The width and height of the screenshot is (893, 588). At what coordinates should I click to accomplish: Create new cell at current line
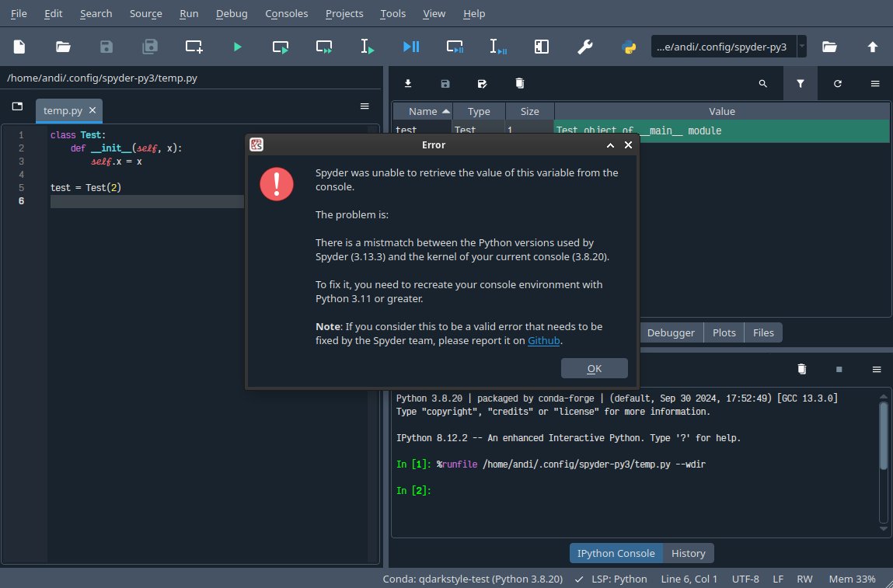[x=194, y=47]
